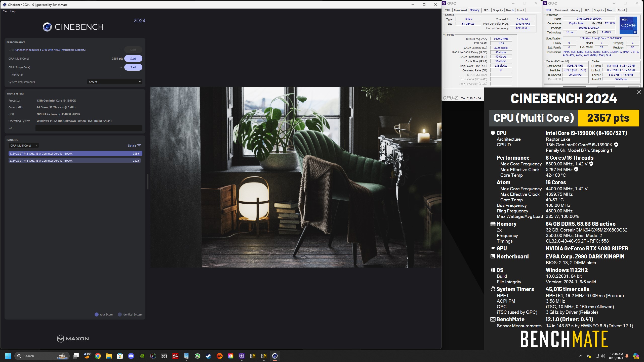The height and width of the screenshot is (362, 644).
Task: Open EVGA Precision X1 from taskbar
Action: [x=164, y=356]
